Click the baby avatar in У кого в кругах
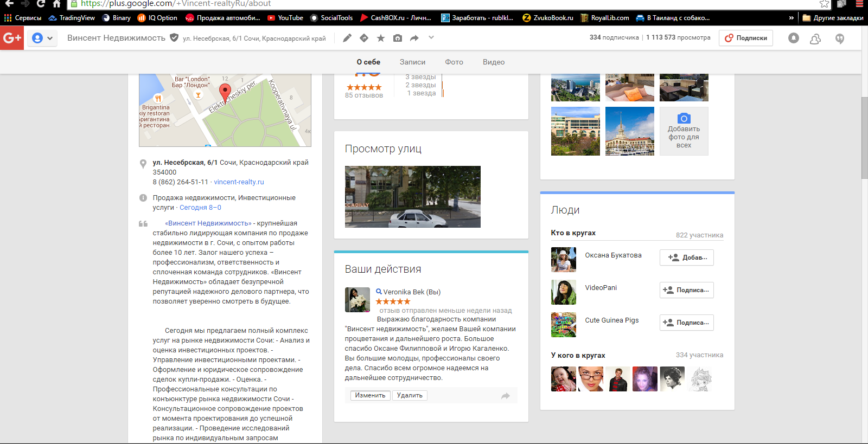This screenshot has width=868, height=444. (564, 379)
